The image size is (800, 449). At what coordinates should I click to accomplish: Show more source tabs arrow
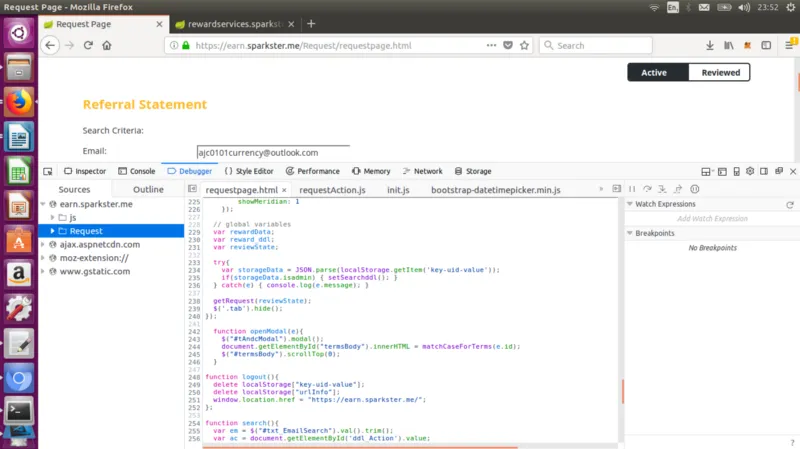602,189
